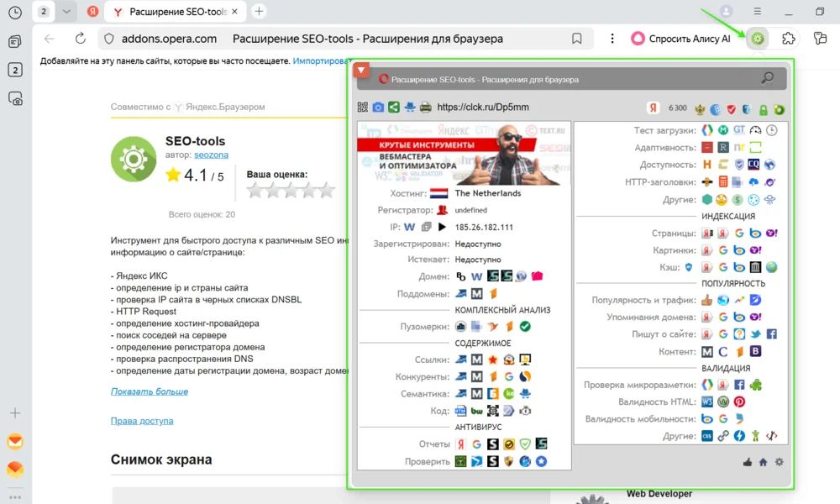Expand the tab list chevron dropdown
840x504 pixels.
(66, 11)
